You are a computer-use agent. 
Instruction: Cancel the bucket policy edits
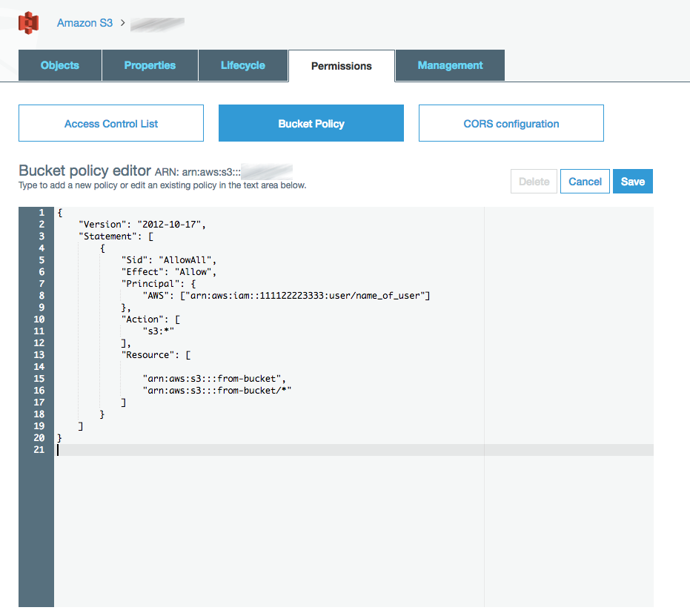tap(585, 182)
